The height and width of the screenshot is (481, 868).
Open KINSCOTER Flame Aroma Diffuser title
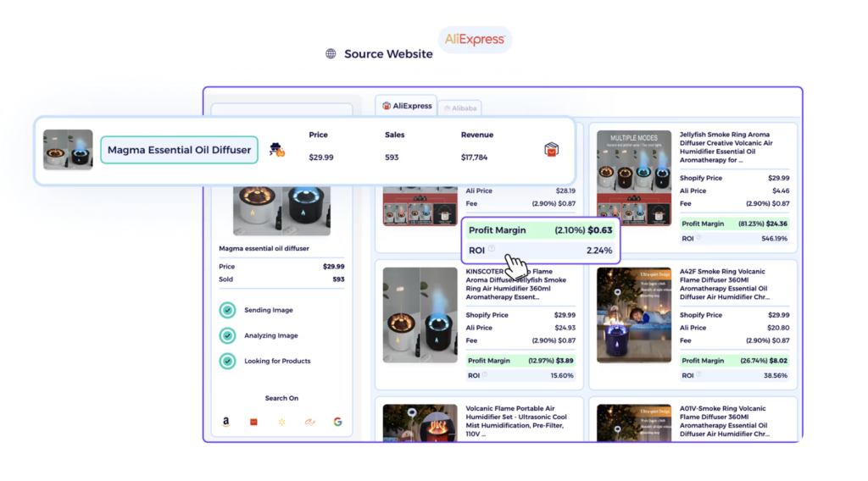click(516, 285)
